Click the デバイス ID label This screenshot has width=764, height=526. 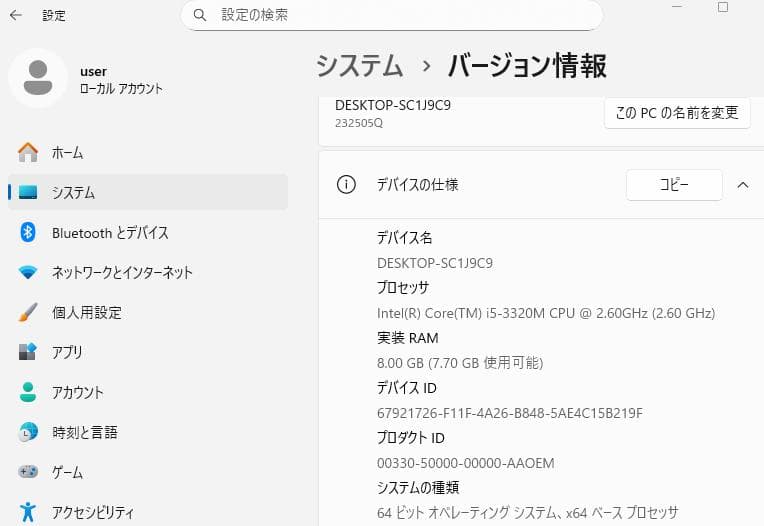tap(407, 388)
